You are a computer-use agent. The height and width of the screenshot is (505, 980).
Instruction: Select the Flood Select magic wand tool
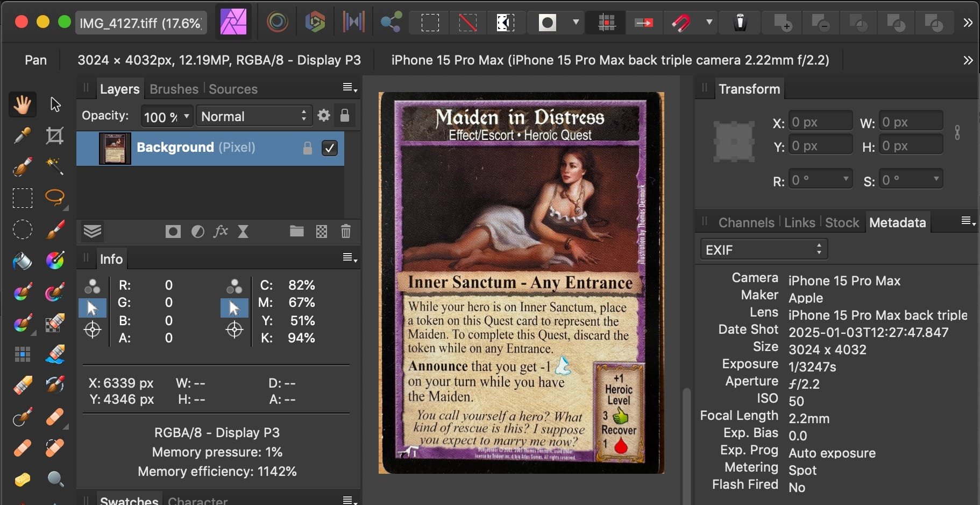55,167
